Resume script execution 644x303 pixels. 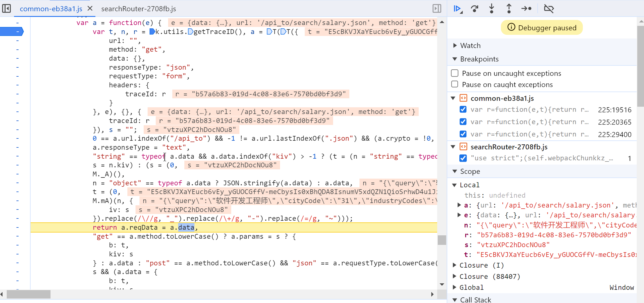[x=458, y=9]
